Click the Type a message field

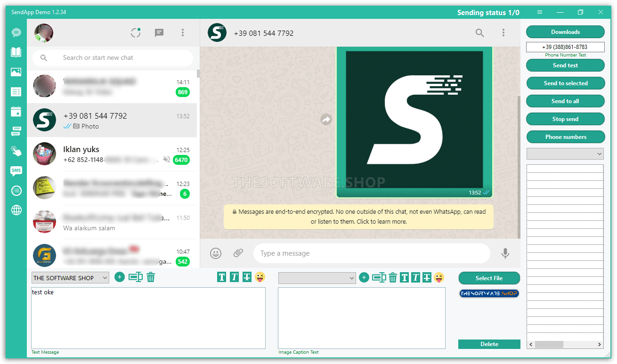(x=372, y=253)
